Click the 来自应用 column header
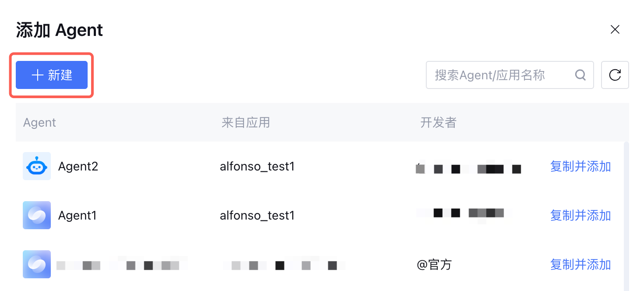This screenshot has height=291, width=644. pos(245,123)
